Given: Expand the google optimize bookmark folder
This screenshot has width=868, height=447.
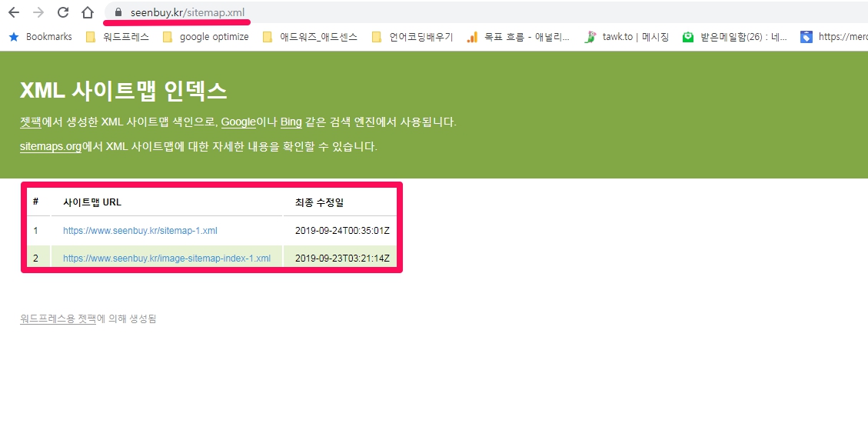Looking at the screenshot, I should pyautogui.click(x=205, y=36).
